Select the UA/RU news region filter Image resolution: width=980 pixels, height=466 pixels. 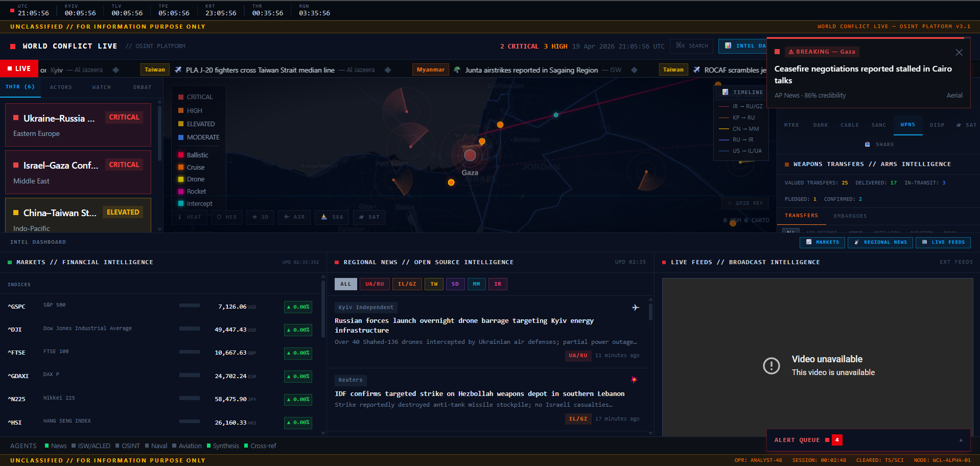pyautogui.click(x=375, y=284)
